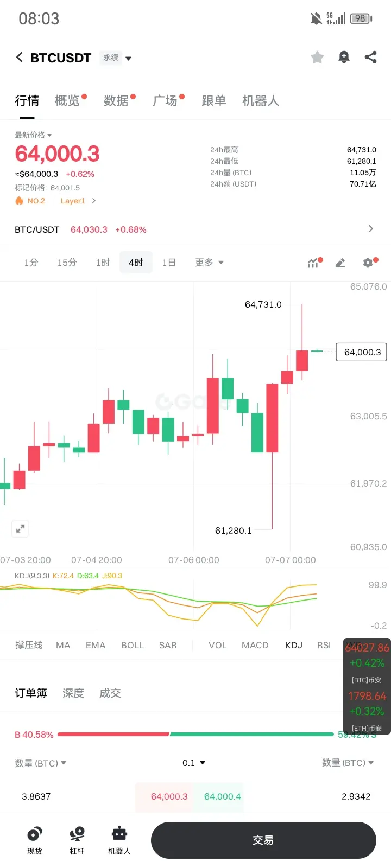Screen dimensions: 391x868
Task: Select the chart drawing pencil tool
Action: 340,263
